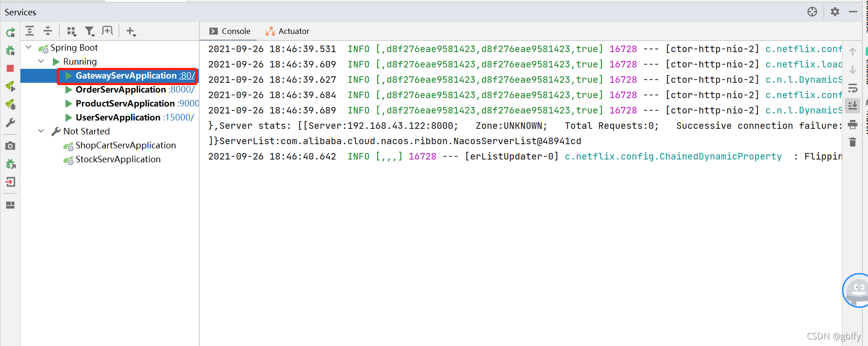
Task: Stop the running service with red square
Action: pos(10,68)
